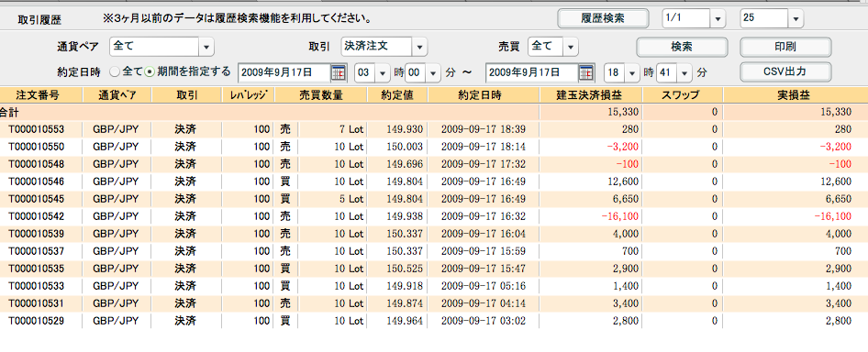This screenshot has height=352, width=868.
Task: Click the 2009-09-17 16:32 timestamp cell
Action: click(484, 216)
